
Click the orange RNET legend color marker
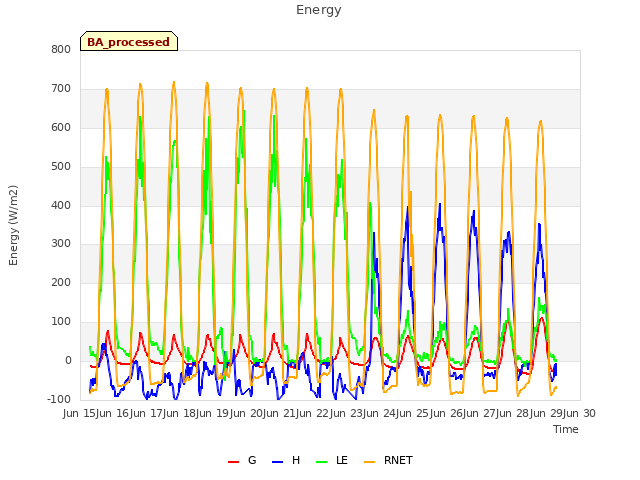[x=369, y=462]
